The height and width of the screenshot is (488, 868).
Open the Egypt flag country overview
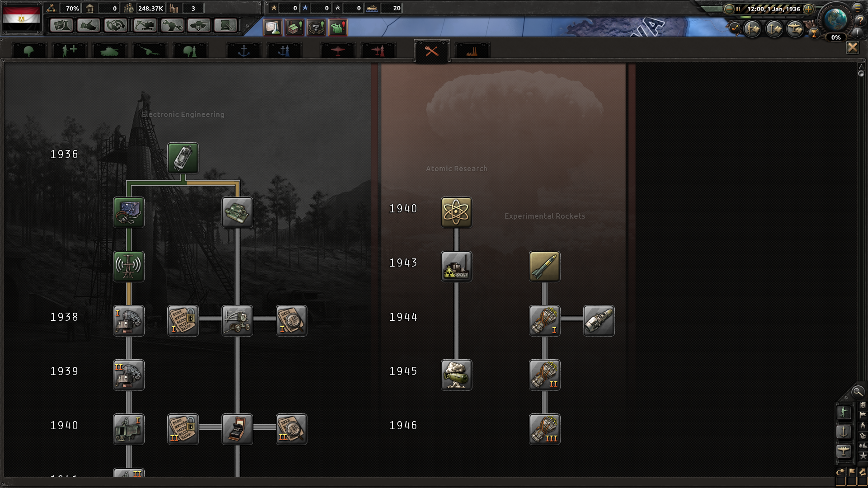(x=22, y=18)
